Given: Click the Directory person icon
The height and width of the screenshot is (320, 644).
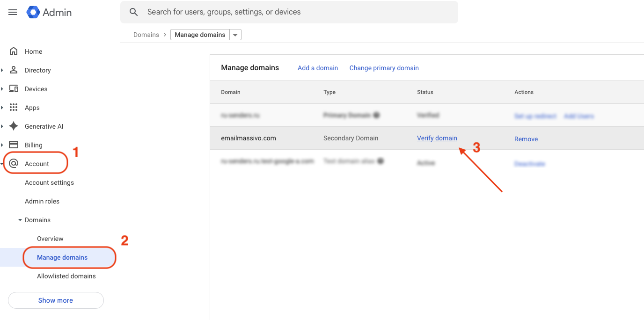Looking at the screenshot, I should click(x=14, y=70).
